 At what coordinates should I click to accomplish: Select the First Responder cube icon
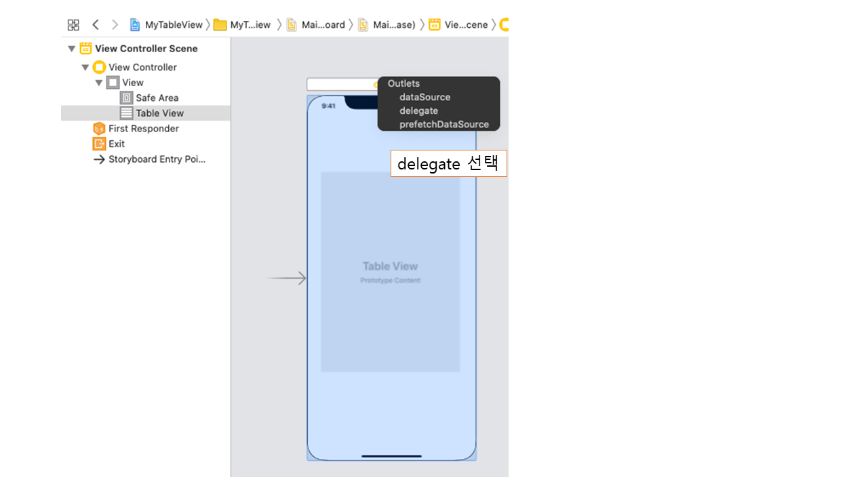coord(99,129)
